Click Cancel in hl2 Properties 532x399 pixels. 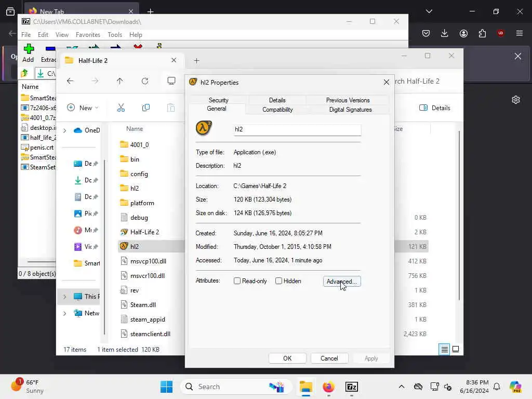[329, 358]
